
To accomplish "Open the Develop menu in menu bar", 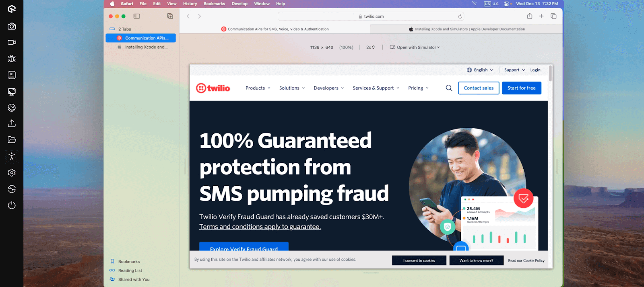I will click(239, 4).
